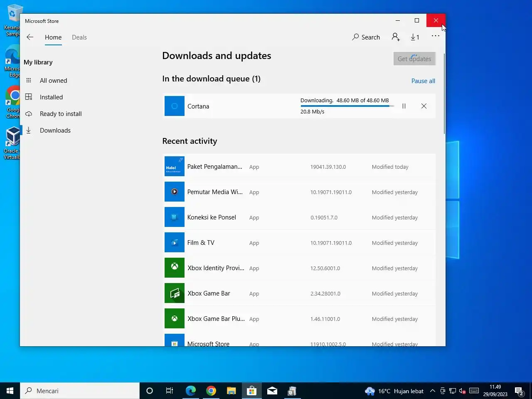Click the Koneksi ke Ponsel icon

point(175,217)
